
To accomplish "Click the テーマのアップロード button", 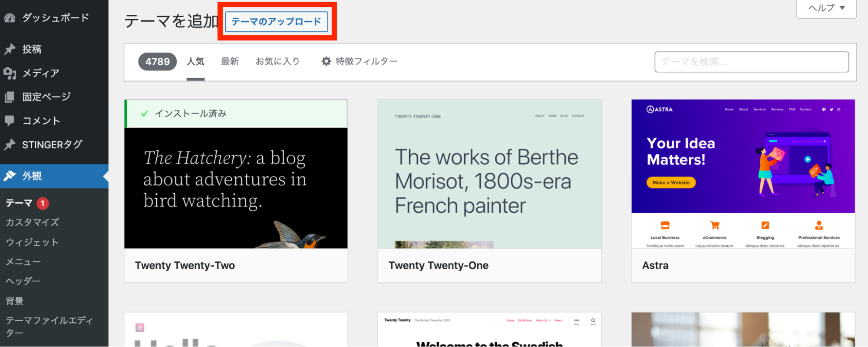I will (x=276, y=21).
